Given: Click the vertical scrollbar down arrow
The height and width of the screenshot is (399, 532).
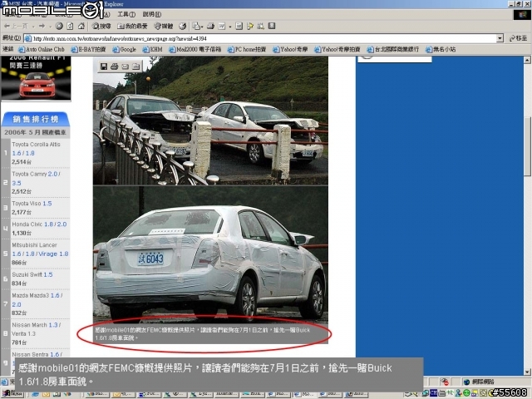Looking at the screenshot, I should coord(527,372).
